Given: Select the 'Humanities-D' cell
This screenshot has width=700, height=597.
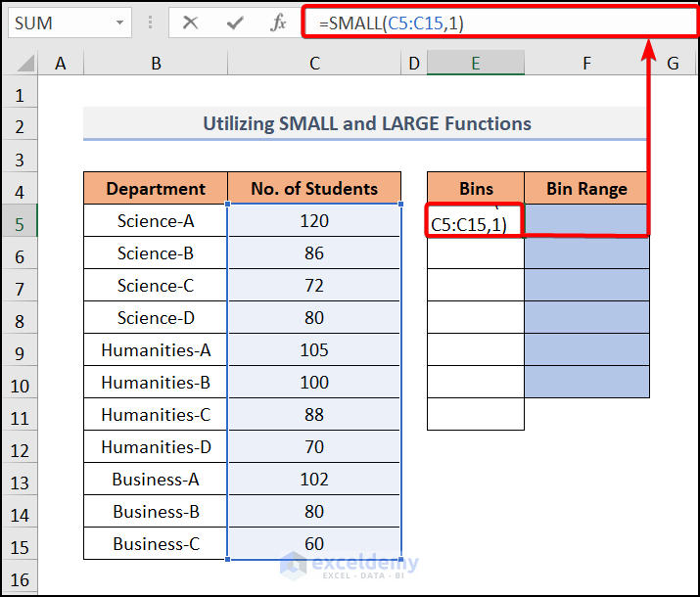Looking at the screenshot, I should [x=156, y=446].
